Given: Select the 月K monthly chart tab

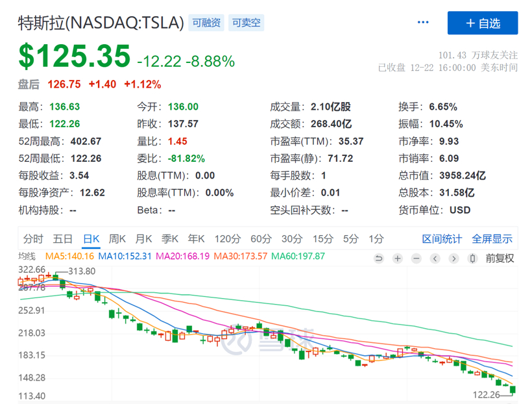Looking at the screenshot, I should coord(143,238).
